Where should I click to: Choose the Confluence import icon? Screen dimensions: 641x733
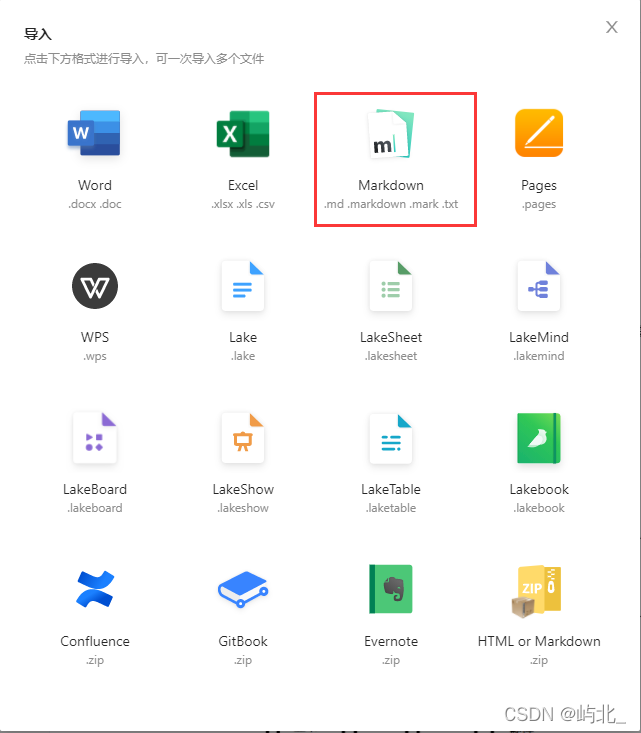pos(95,589)
